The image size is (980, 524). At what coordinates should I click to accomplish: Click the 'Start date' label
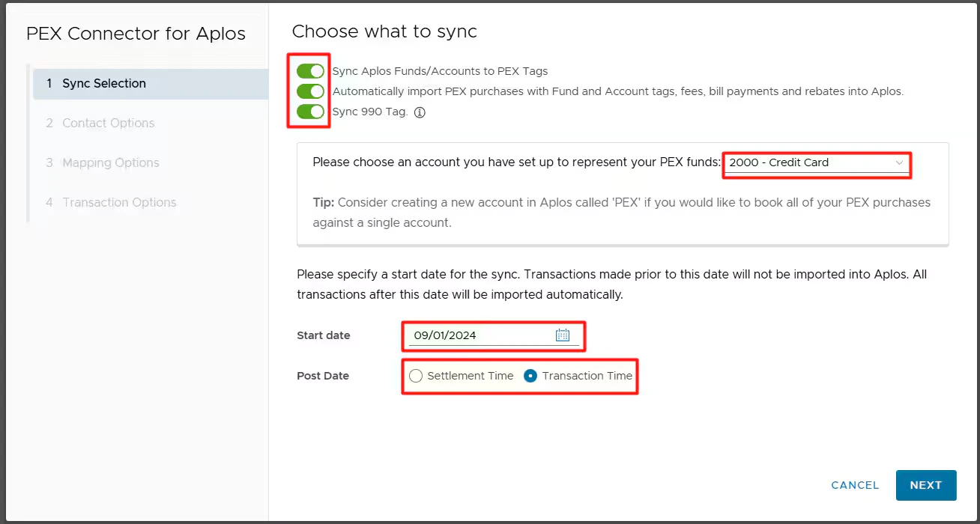coord(324,335)
